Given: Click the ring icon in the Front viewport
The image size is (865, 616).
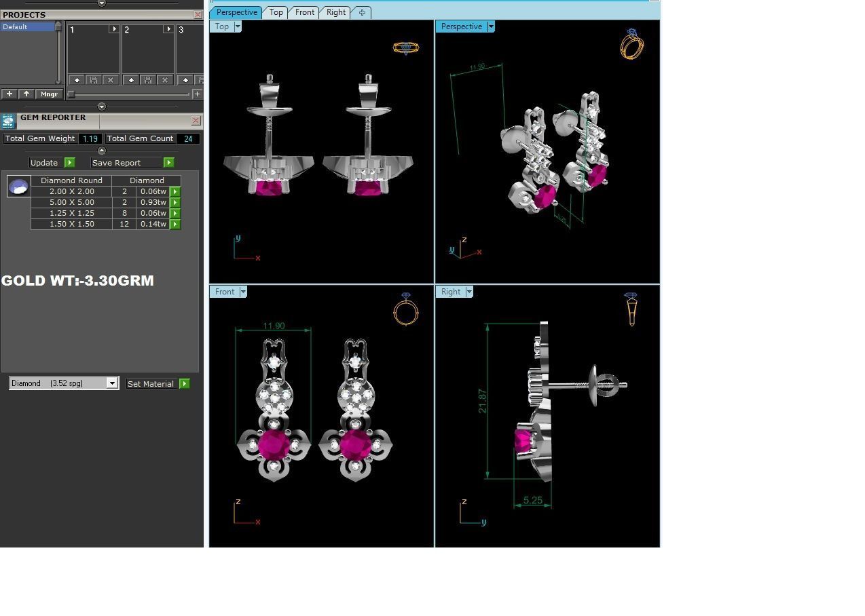Looking at the screenshot, I should pyautogui.click(x=405, y=309).
